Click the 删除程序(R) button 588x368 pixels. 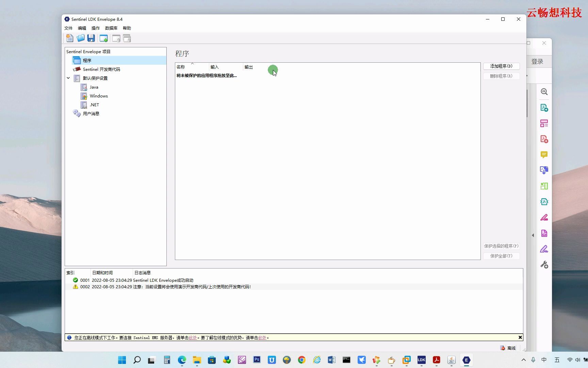point(501,76)
